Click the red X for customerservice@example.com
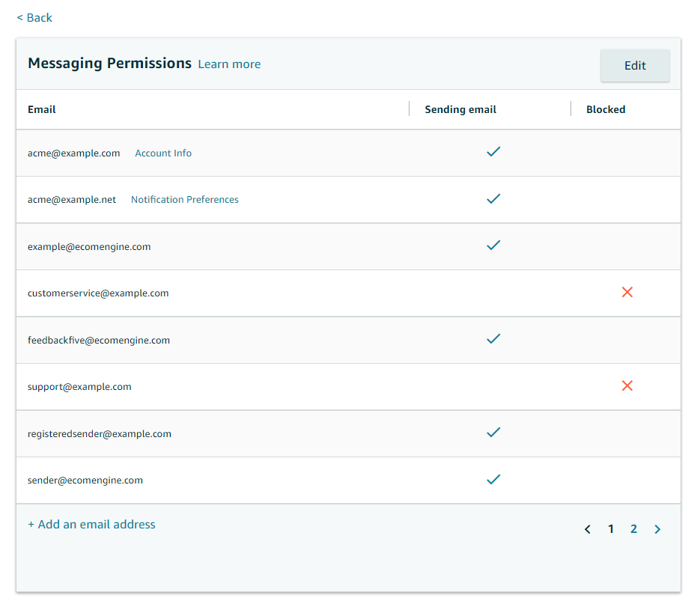The height and width of the screenshot is (610, 700). (627, 293)
